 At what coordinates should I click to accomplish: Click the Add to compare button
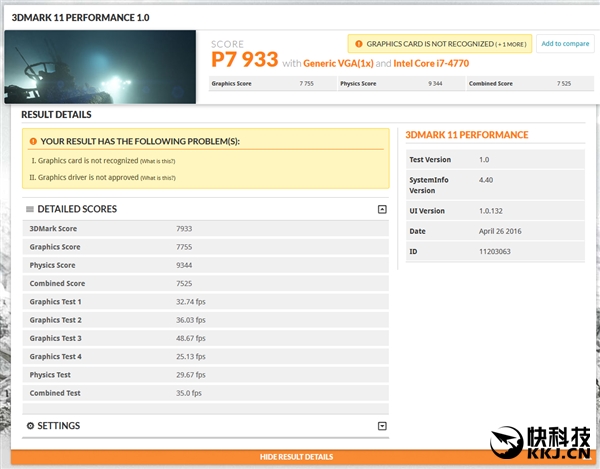(x=564, y=44)
